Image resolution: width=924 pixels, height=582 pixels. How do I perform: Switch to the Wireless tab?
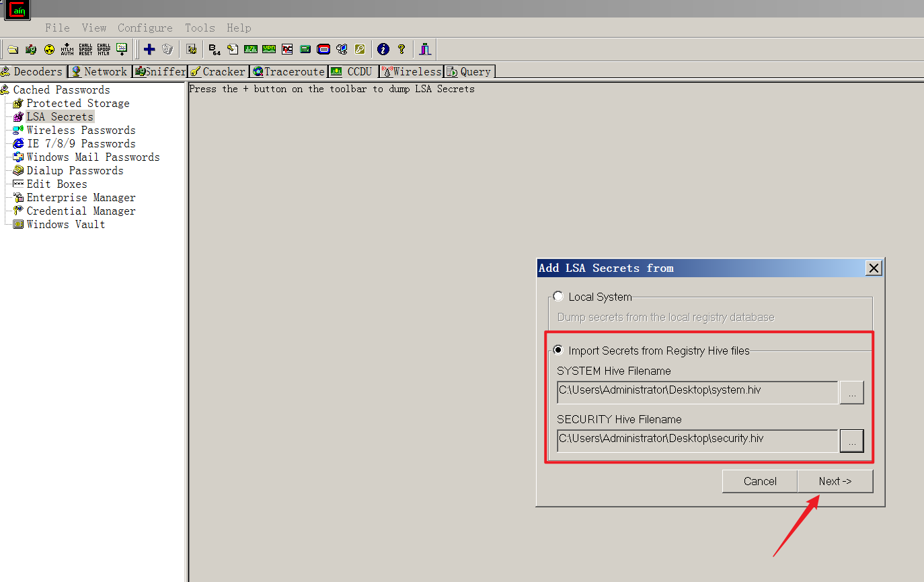[412, 71]
